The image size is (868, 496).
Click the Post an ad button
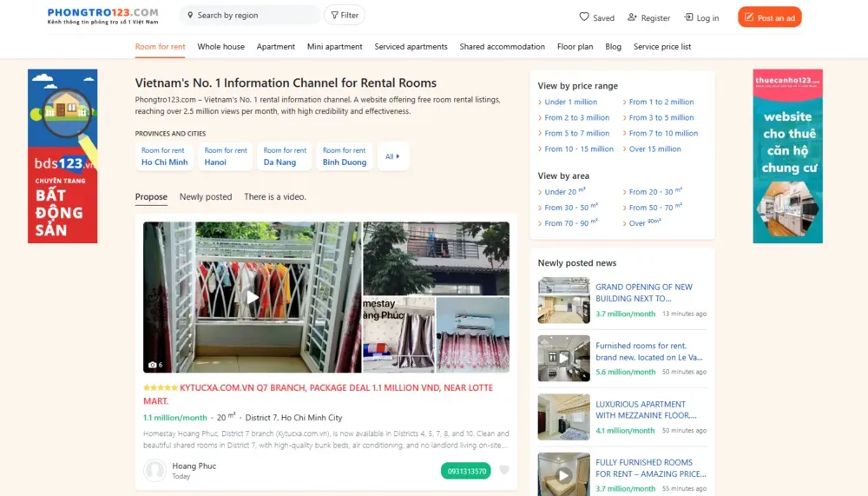769,17
